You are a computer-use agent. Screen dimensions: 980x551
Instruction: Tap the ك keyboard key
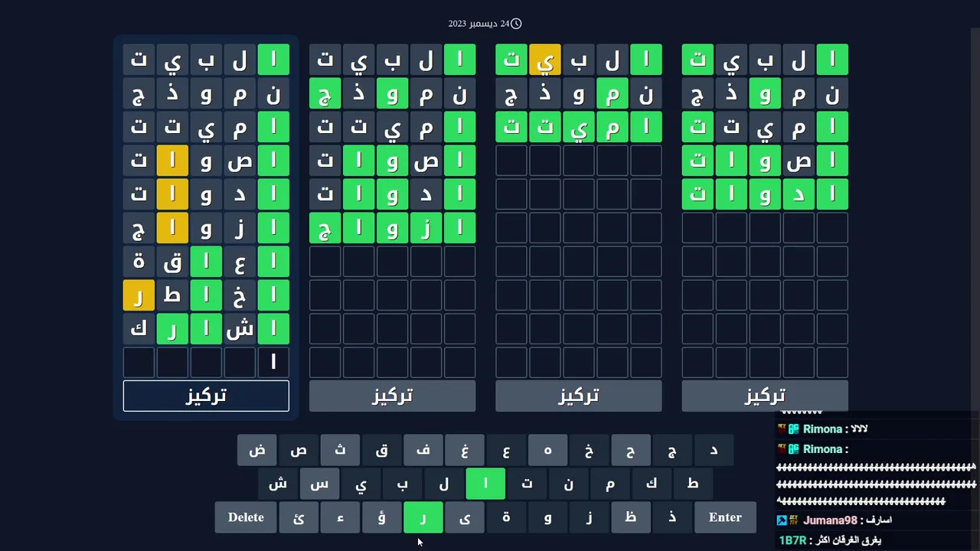651,484
